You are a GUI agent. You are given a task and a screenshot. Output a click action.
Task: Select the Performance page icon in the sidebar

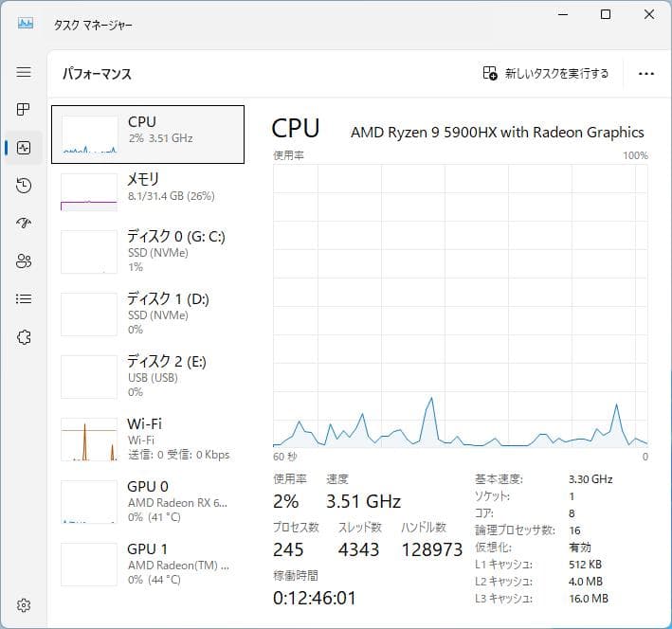(24, 148)
